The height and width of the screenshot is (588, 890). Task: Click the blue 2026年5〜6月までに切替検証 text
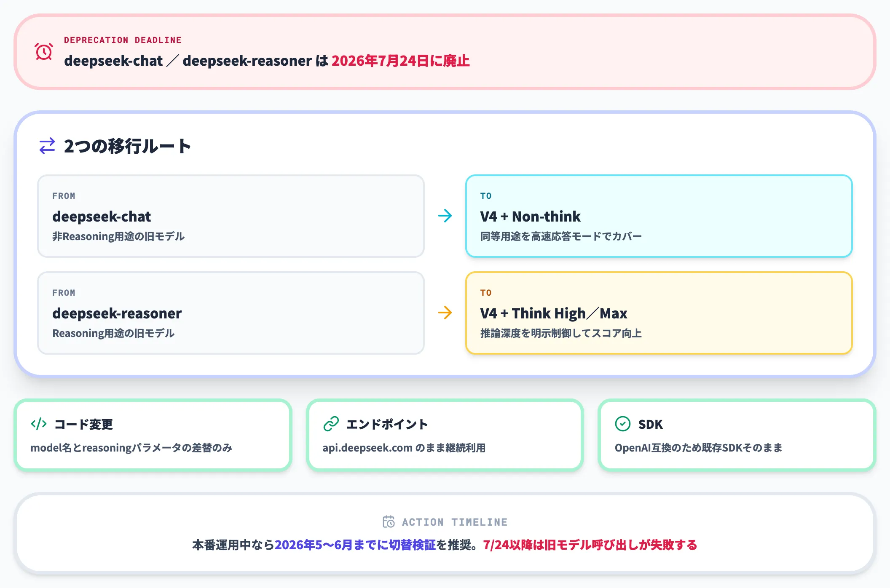(x=355, y=545)
